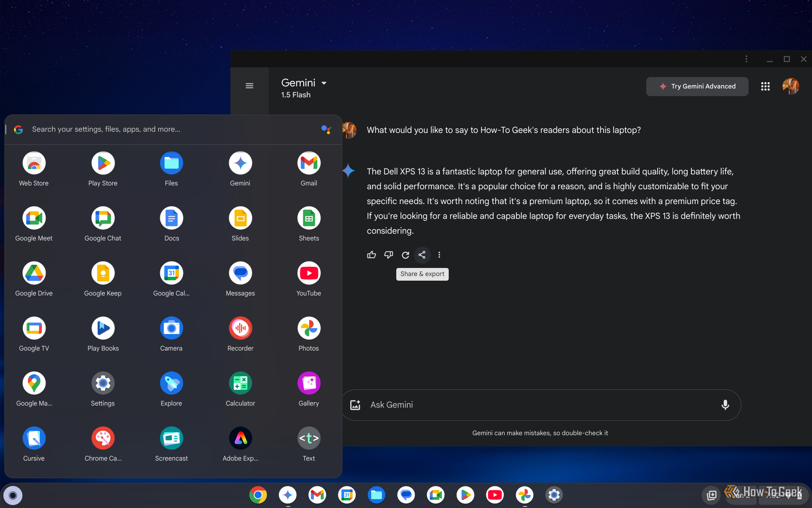Open Settings from the shelf
This screenshot has width=812, height=508.
click(554, 495)
